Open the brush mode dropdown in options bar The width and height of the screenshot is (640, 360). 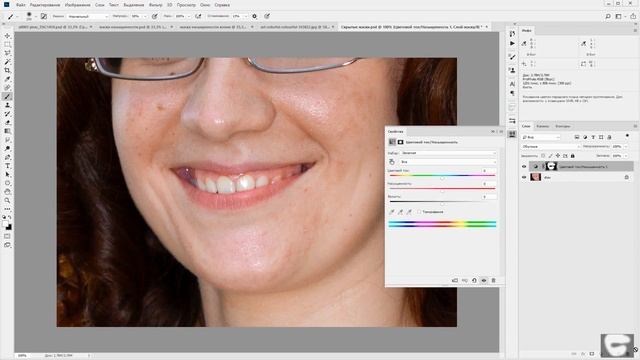tap(87, 16)
